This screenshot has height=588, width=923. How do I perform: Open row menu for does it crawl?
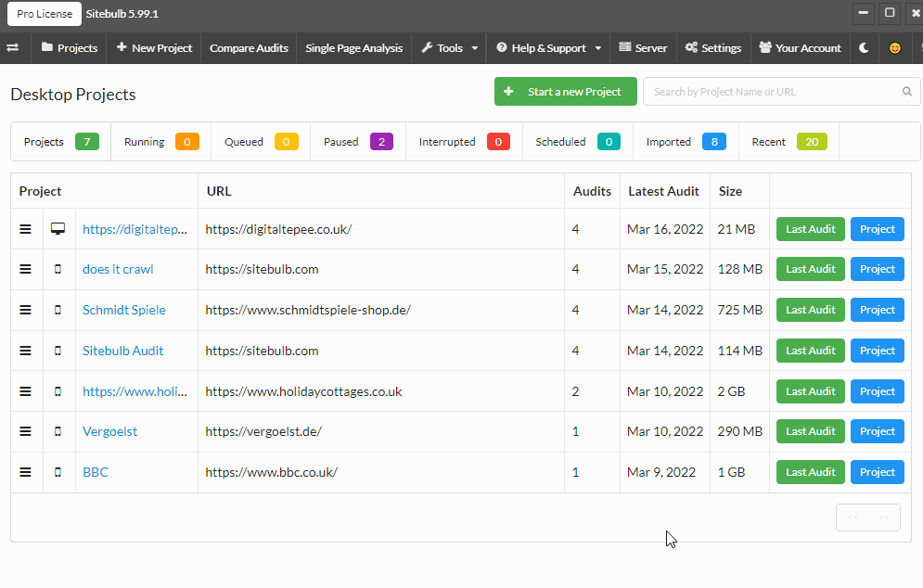click(25, 269)
